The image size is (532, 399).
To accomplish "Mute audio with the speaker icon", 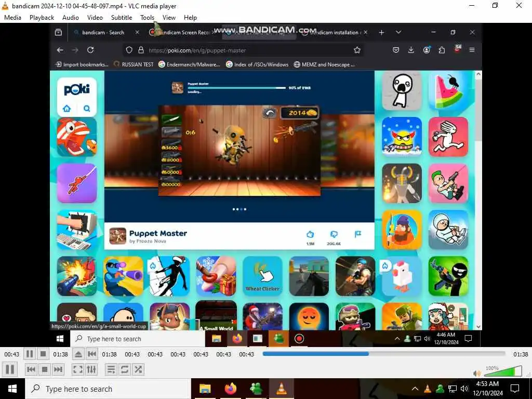I will coord(477,373).
